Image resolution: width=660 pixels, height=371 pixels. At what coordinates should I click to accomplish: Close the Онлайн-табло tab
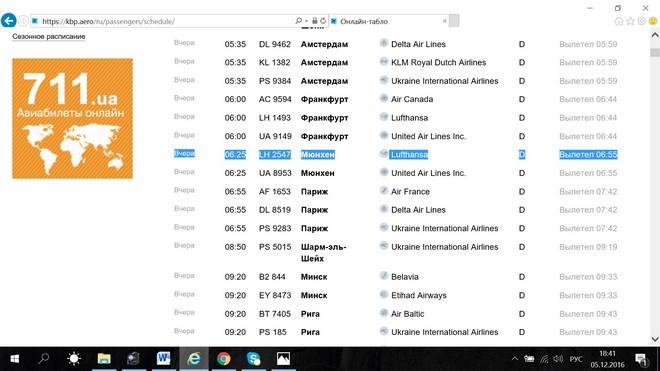pos(444,21)
